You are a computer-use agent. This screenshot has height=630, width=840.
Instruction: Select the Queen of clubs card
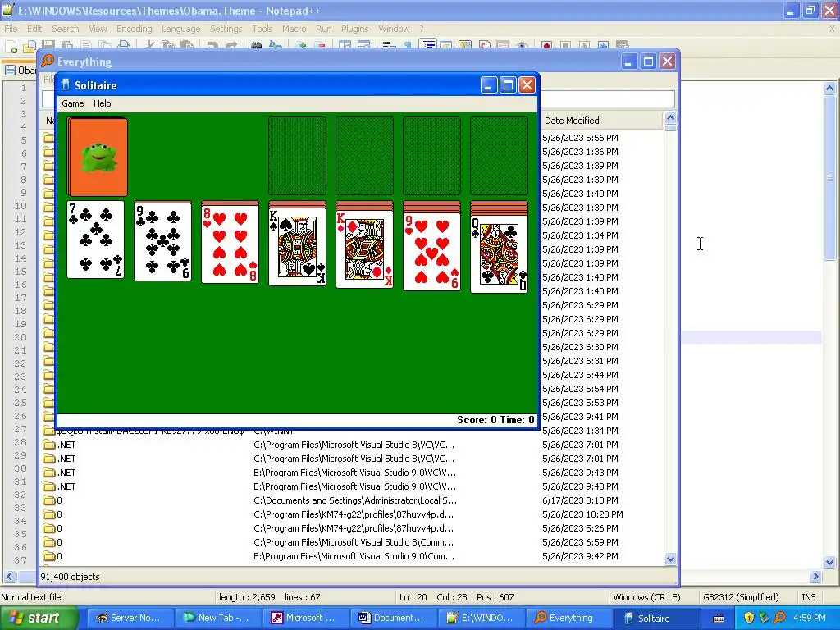tap(499, 254)
